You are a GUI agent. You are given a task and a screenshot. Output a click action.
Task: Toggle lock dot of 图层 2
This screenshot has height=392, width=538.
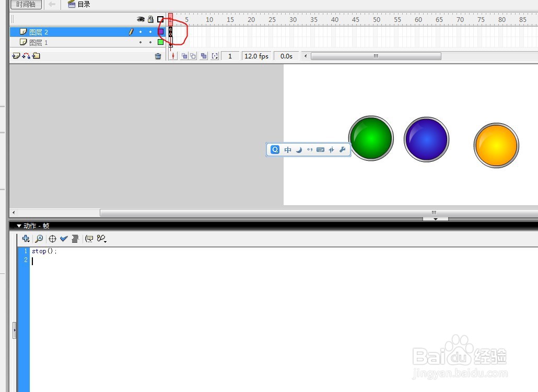point(150,32)
